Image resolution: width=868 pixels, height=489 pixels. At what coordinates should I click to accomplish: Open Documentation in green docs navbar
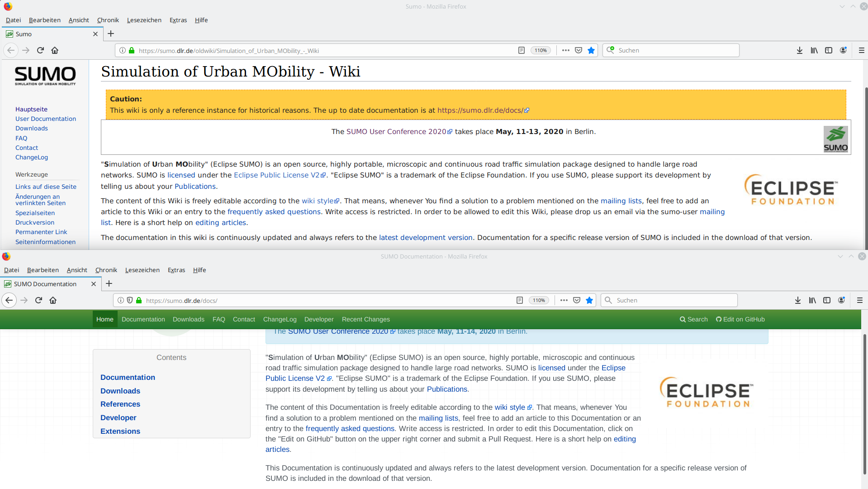pyautogui.click(x=143, y=319)
